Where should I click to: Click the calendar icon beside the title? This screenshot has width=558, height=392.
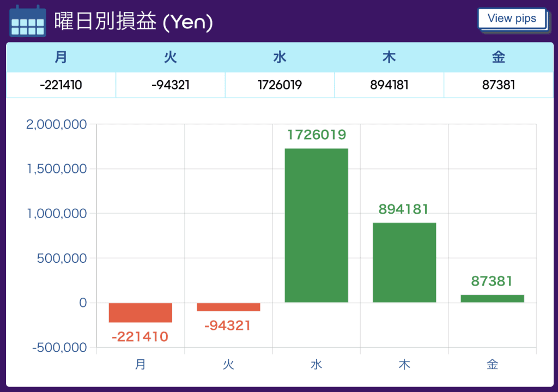pyautogui.click(x=27, y=21)
